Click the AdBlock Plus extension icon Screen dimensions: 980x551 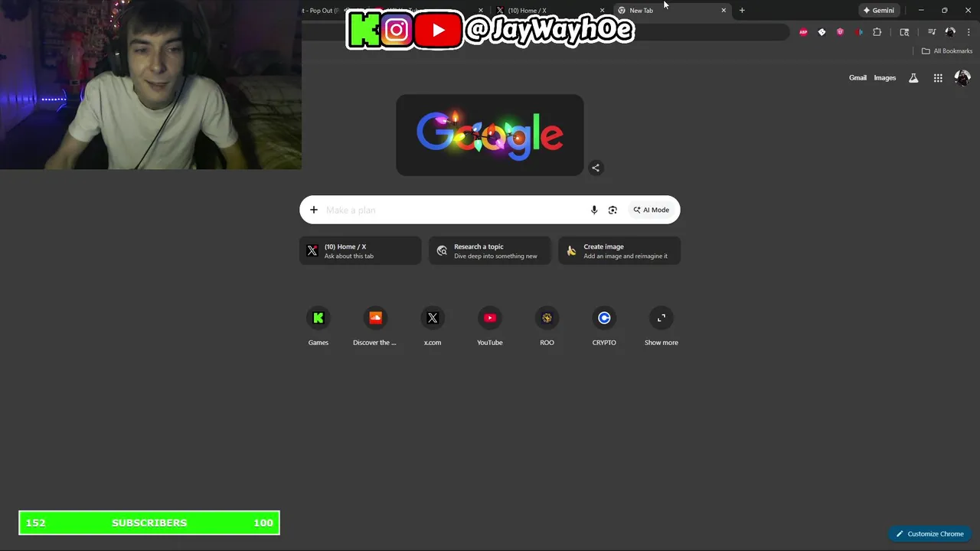803,32
